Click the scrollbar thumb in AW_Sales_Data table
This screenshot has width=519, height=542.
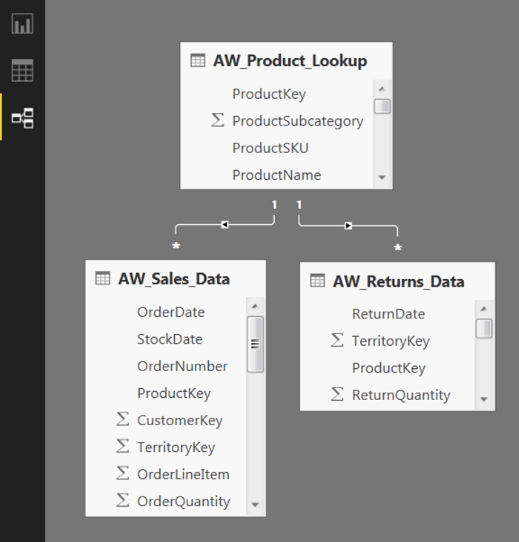tap(256, 344)
